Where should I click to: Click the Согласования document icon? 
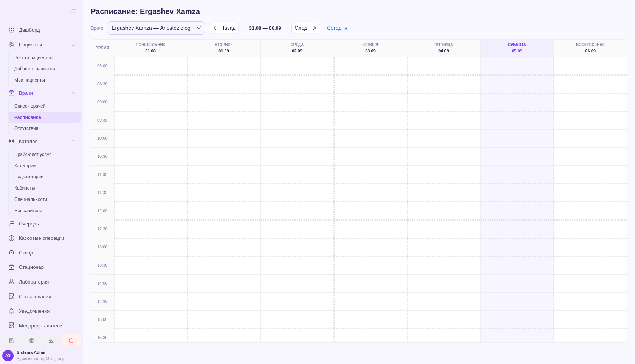11,296
